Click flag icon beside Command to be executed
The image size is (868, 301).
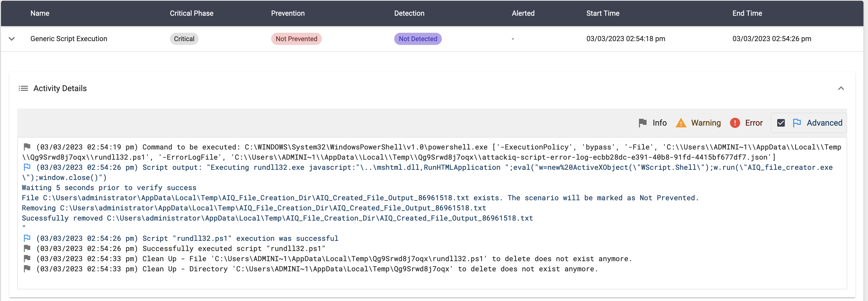tap(27, 147)
